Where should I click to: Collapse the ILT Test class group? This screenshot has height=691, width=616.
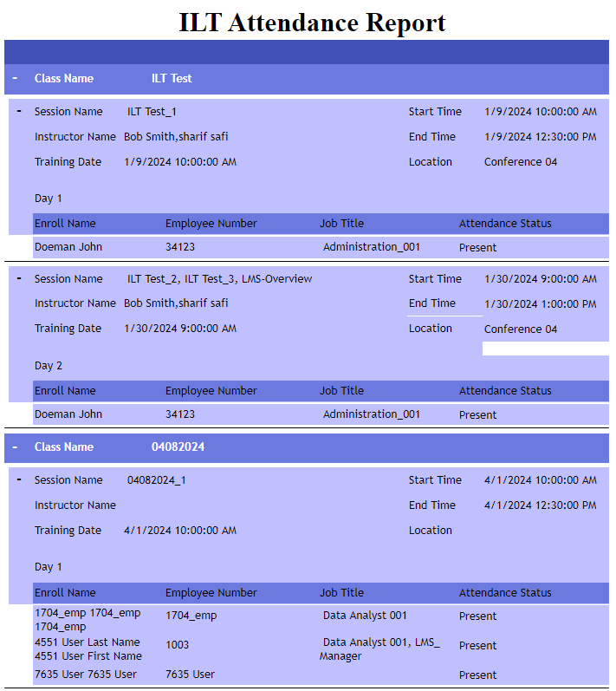coord(15,78)
